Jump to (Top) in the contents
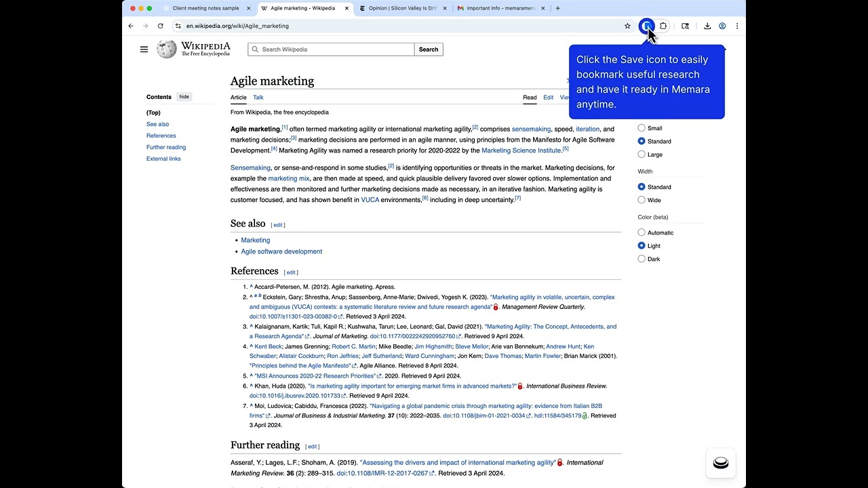The image size is (868, 488). (x=153, y=113)
